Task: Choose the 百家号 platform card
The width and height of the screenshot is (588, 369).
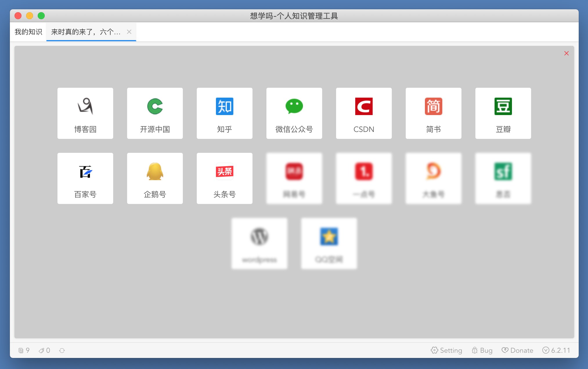Action: point(85,178)
